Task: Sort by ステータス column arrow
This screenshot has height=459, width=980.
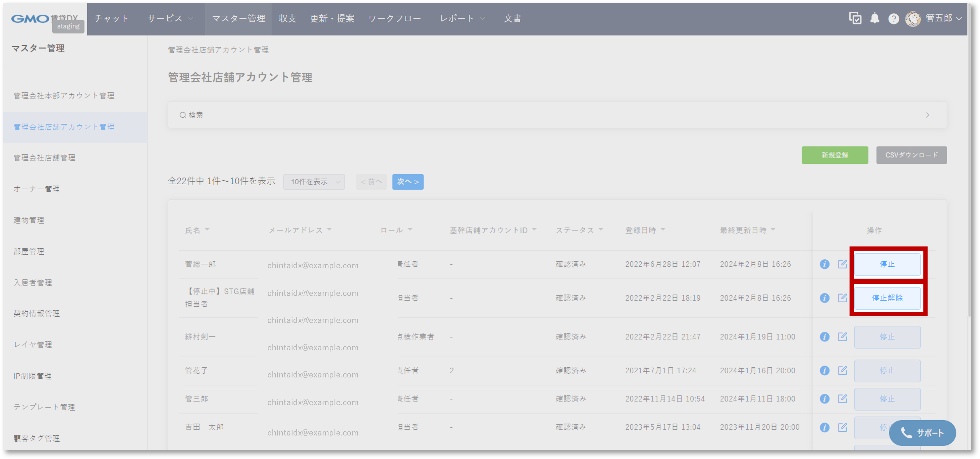Action: [601, 229]
